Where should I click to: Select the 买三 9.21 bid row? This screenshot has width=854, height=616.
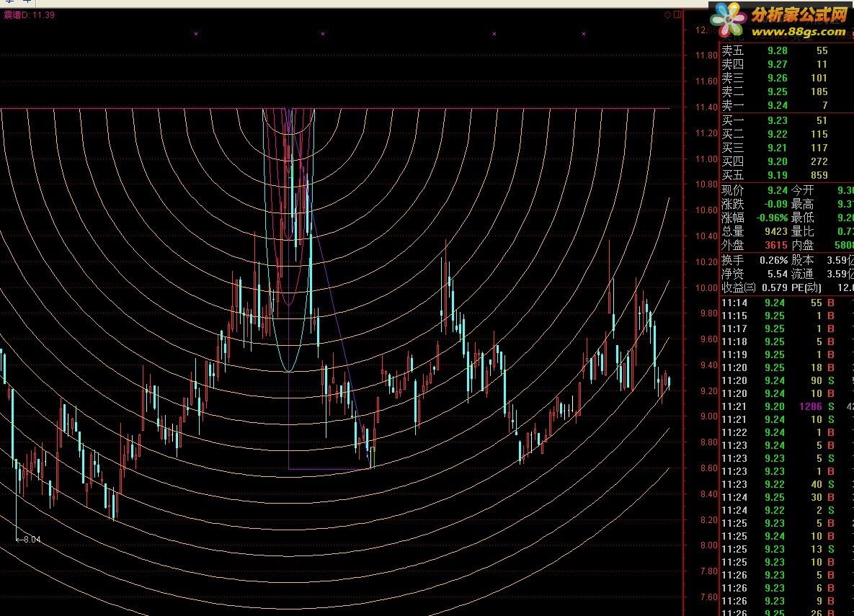pos(786,148)
